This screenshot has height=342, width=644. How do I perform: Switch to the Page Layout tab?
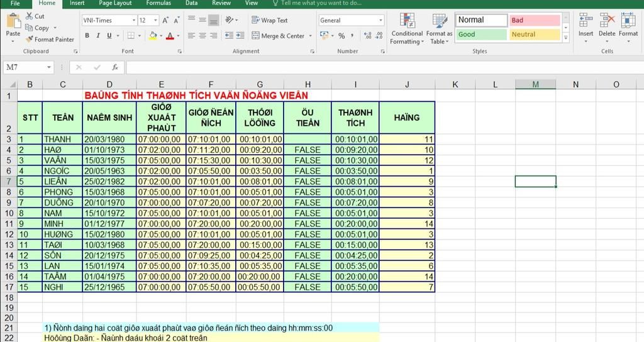[116, 3]
